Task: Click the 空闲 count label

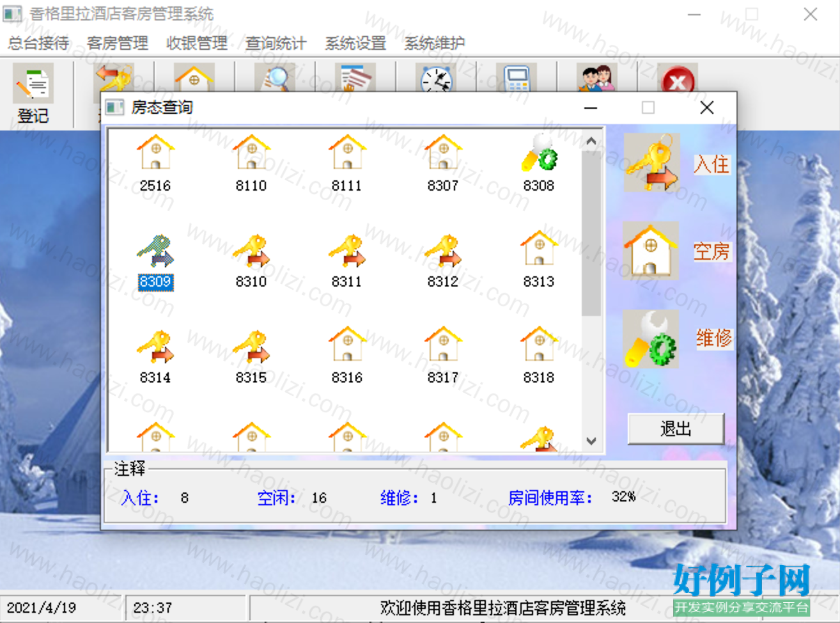Action: (277, 498)
